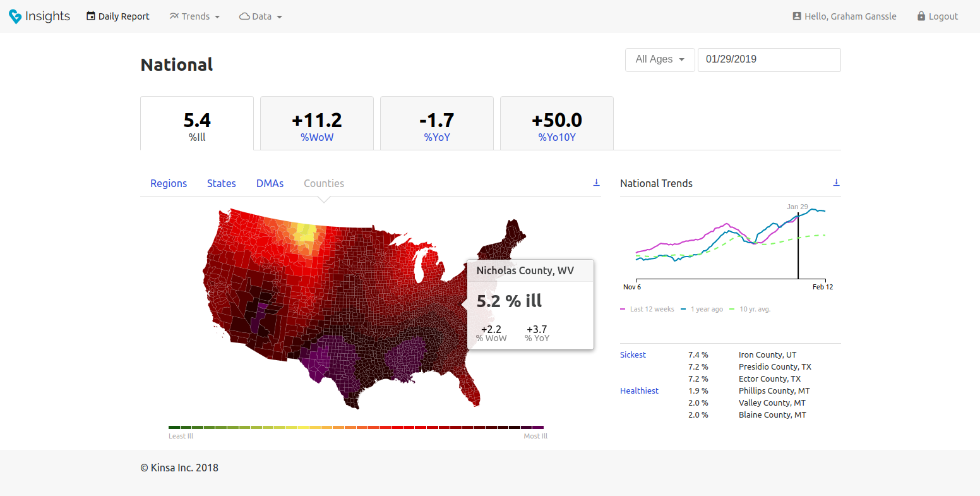Click the yellow Montana region on the map
980x496 pixels.
coord(305,234)
